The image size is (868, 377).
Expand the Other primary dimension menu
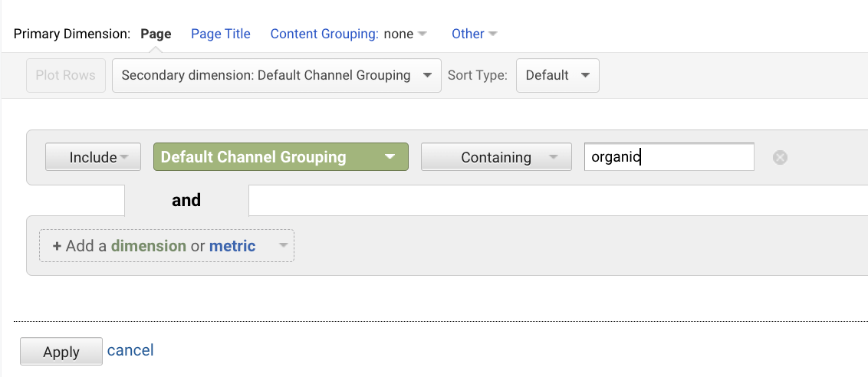468,34
